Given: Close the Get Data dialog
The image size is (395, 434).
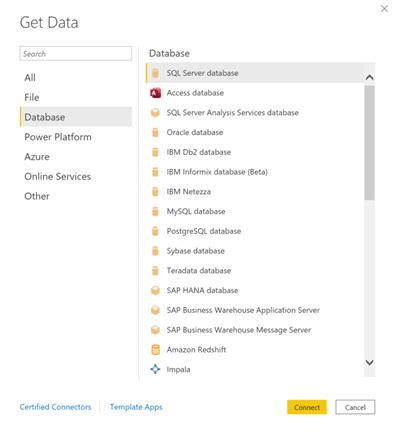Looking at the screenshot, I should pyautogui.click(x=384, y=9).
